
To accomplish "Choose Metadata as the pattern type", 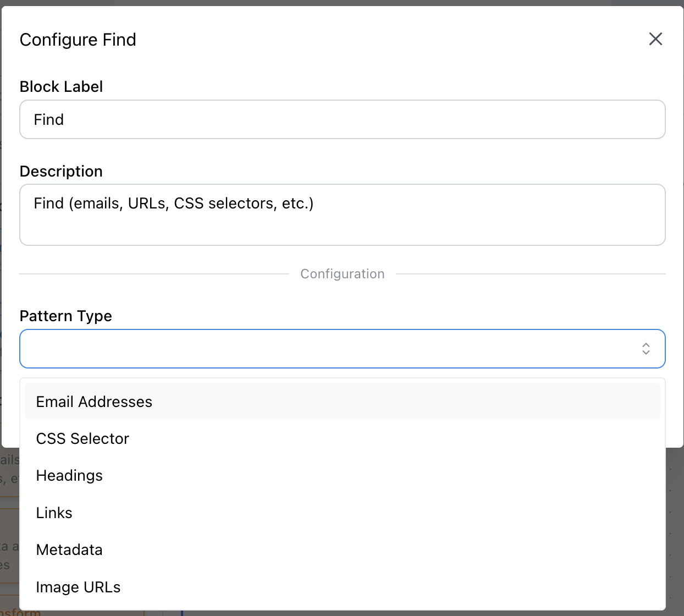I will (x=69, y=550).
